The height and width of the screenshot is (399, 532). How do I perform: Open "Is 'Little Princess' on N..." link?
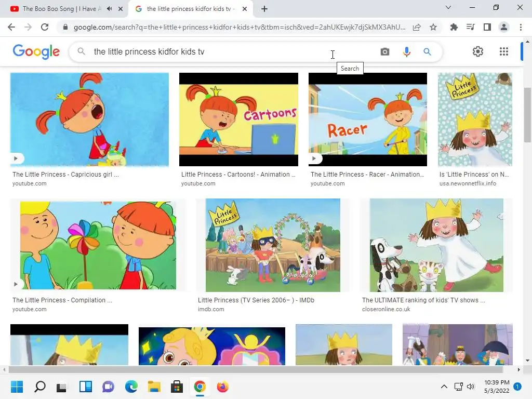click(x=474, y=175)
